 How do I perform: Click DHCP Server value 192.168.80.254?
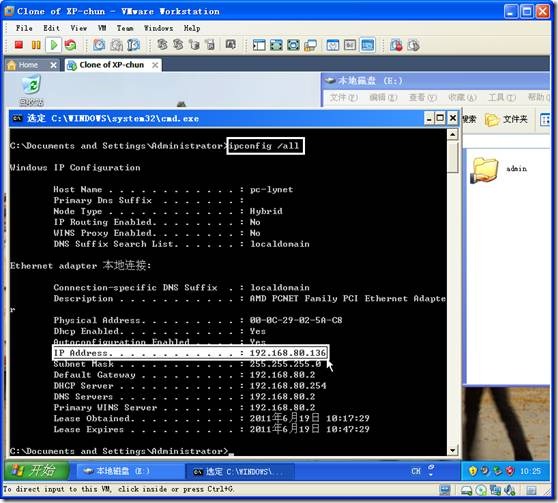(288, 386)
